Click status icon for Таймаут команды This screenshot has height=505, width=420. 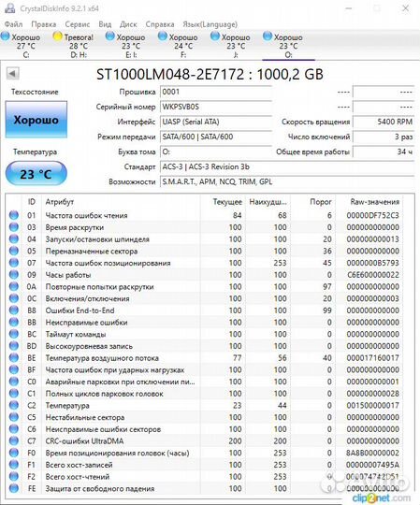coord(13,334)
